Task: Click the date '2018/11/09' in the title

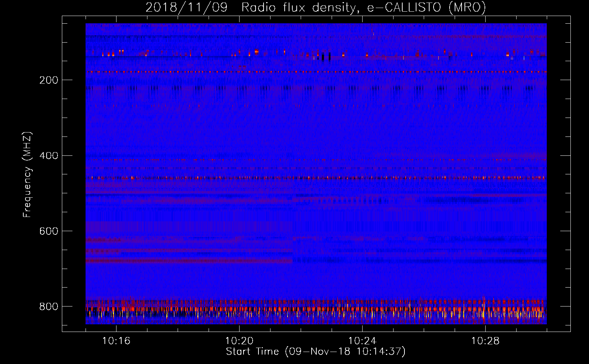Action: [x=186, y=8]
